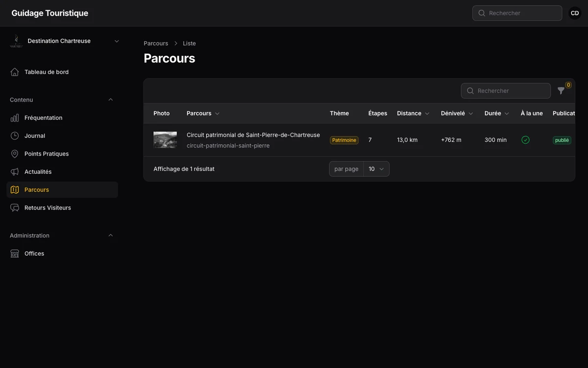Collapse the Contenu sidebar group
The image size is (588, 368).
tap(110, 100)
